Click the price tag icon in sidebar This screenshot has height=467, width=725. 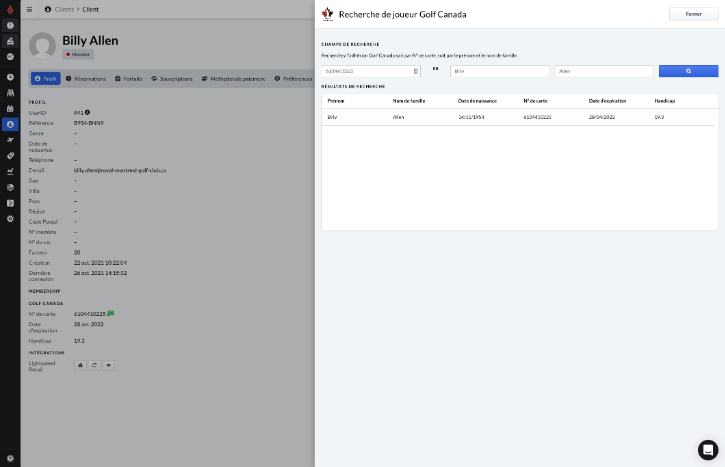click(x=10, y=156)
